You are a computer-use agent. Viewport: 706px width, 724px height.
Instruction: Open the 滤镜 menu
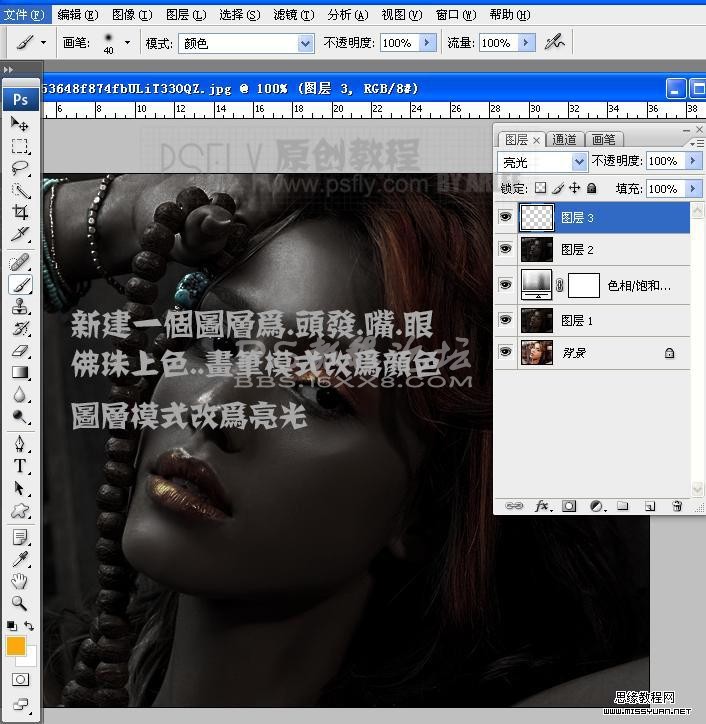coord(294,15)
